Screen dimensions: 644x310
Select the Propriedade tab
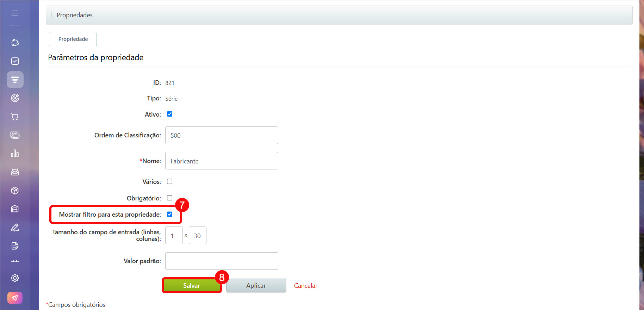[x=73, y=39]
